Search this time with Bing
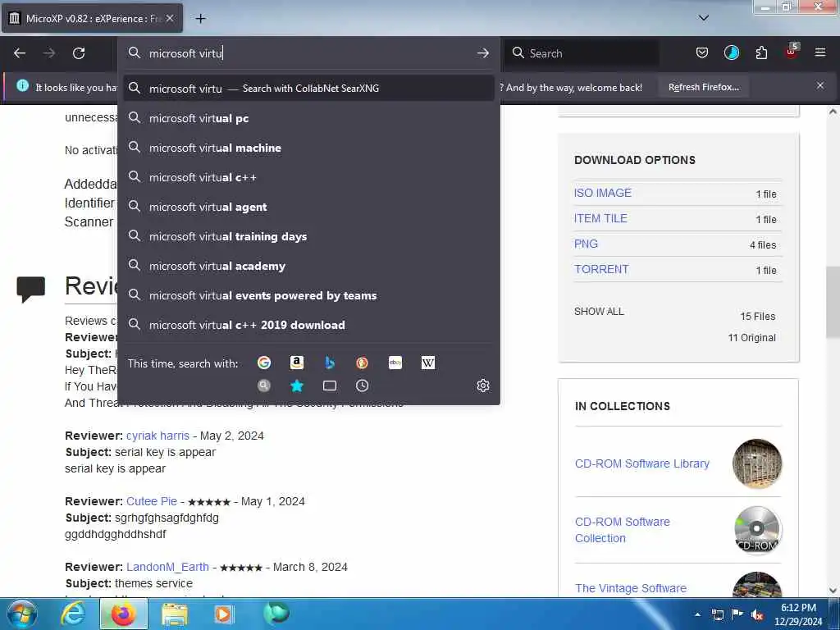 point(330,363)
